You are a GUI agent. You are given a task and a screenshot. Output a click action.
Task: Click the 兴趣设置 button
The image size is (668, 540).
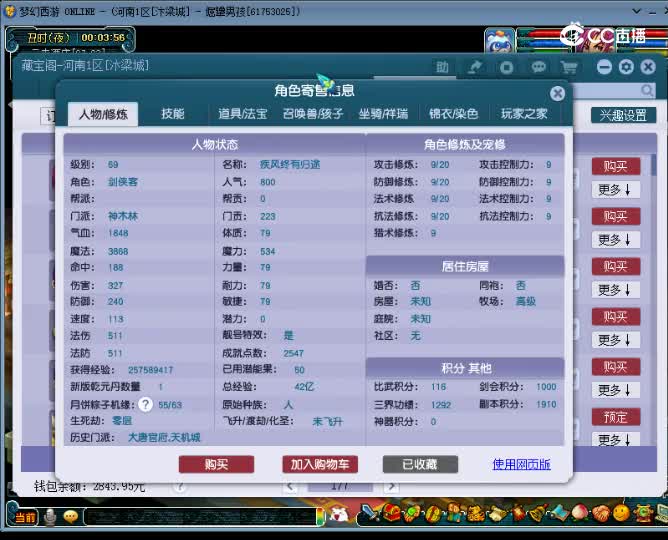[623, 115]
